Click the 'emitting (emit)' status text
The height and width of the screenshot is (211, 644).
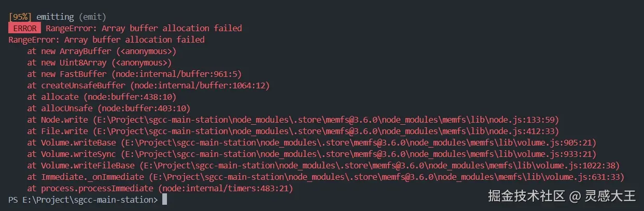coord(71,17)
